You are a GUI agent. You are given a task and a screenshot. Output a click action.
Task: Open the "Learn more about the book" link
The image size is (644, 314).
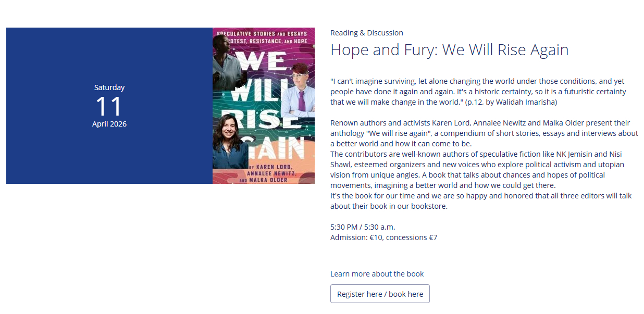click(x=377, y=274)
